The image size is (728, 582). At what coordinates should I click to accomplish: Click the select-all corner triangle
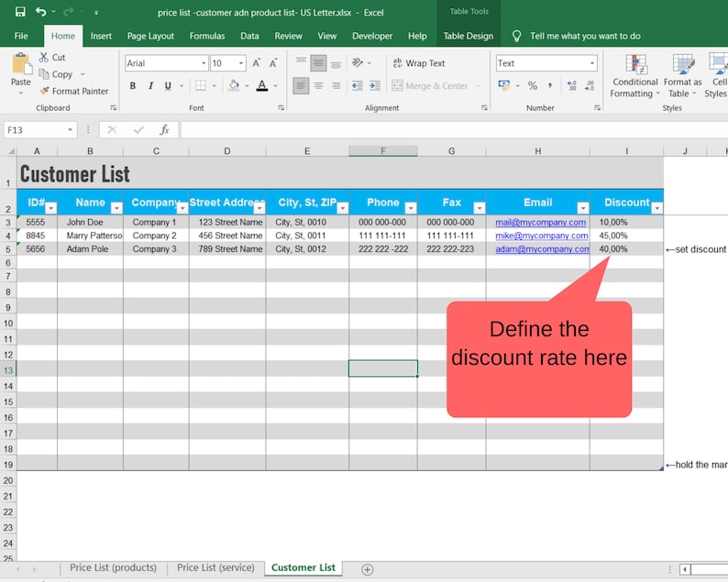(x=10, y=151)
